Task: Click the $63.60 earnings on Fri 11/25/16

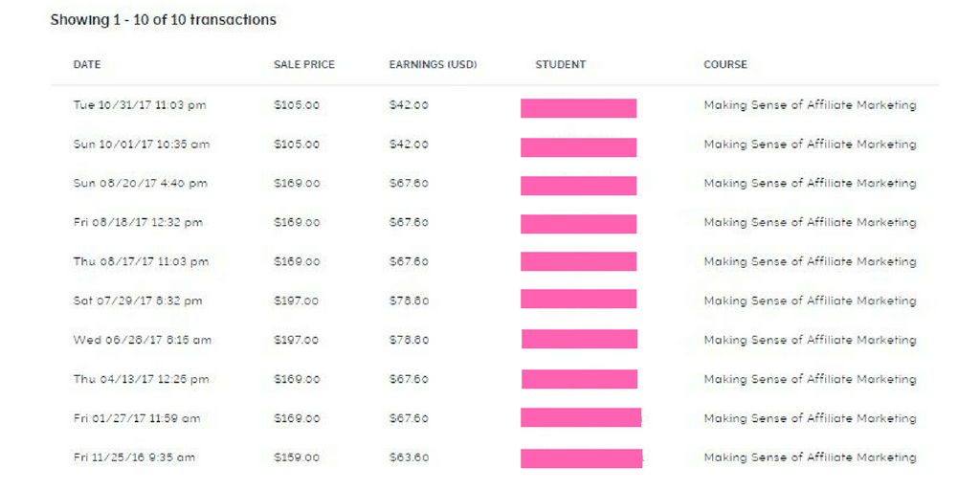Action: point(409,457)
